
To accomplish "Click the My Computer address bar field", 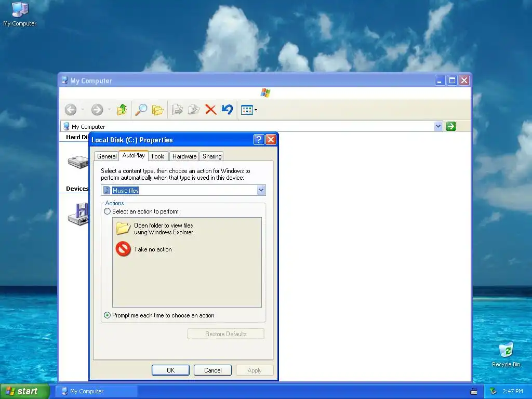I will pyautogui.click(x=251, y=126).
